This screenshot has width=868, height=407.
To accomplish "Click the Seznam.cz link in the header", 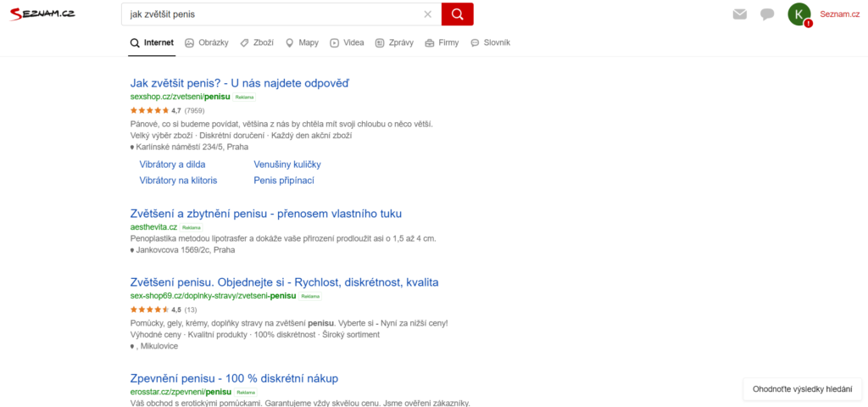I will tap(839, 14).
